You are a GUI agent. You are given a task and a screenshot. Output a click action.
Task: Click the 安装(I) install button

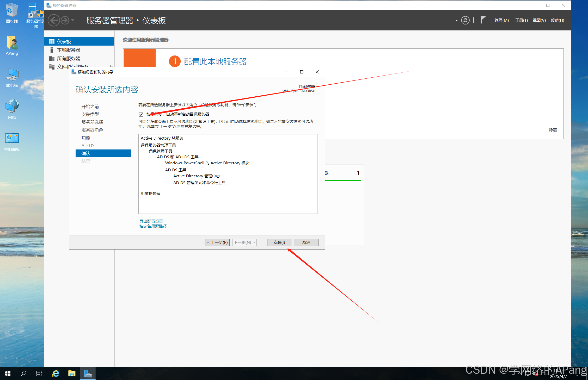point(279,242)
